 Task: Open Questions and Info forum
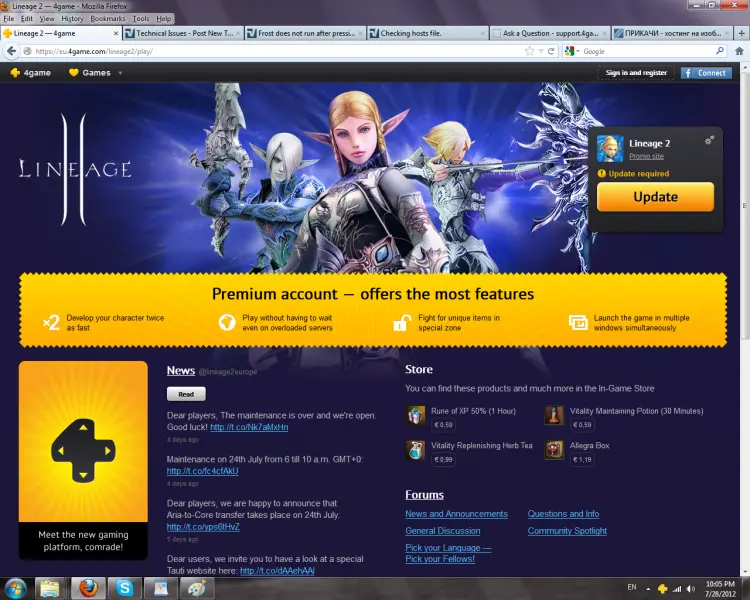tap(563, 514)
